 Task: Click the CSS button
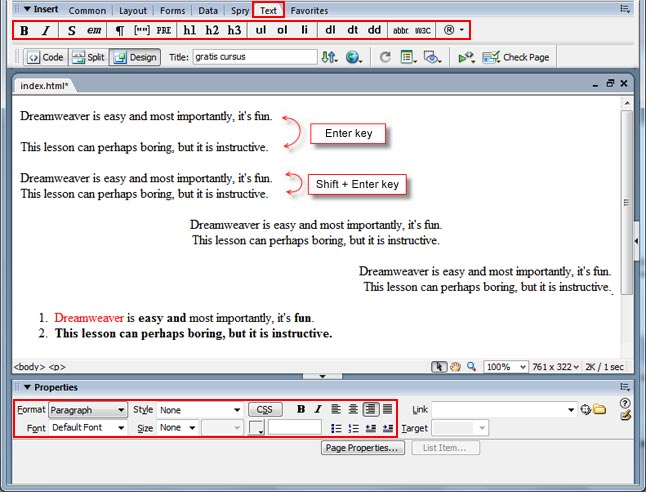click(x=265, y=410)
